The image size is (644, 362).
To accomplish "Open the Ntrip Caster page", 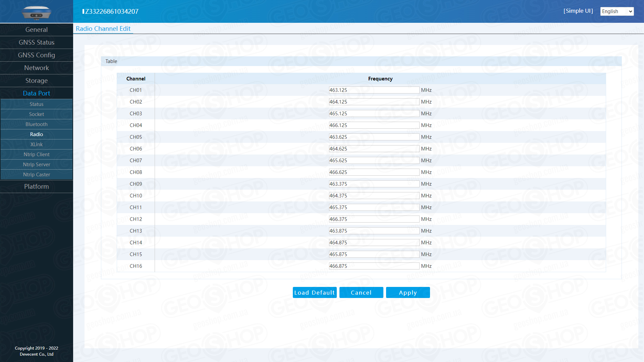I will coord(36,175).
